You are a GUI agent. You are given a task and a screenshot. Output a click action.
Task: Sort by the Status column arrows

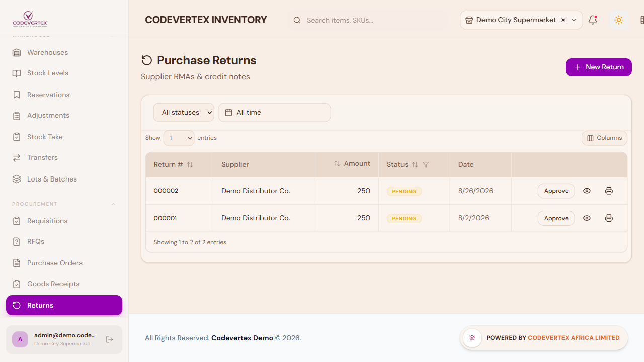point(415,164)
